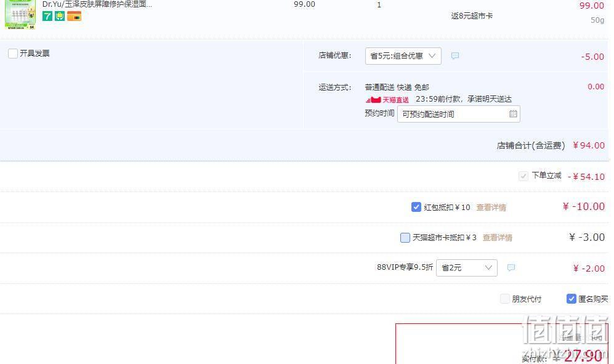
Task: Click the ¥-10.00 红包 deduction amount
Action: tap(583, 206)
